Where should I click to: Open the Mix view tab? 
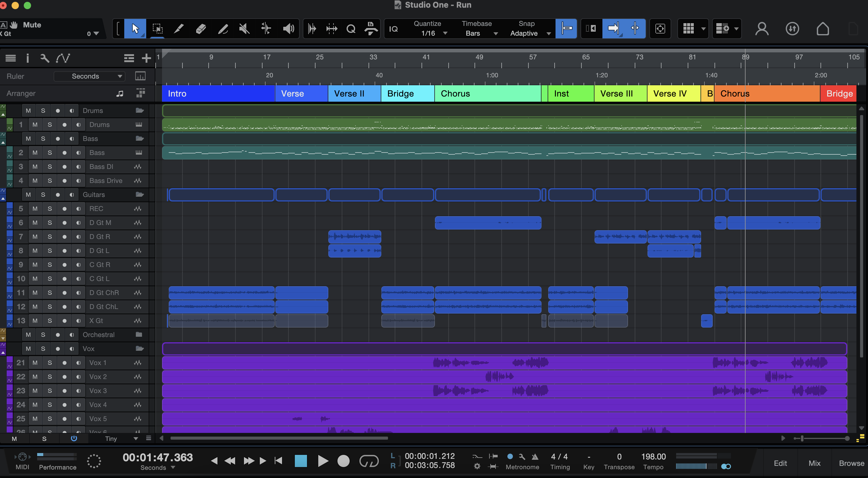point(814,463)
